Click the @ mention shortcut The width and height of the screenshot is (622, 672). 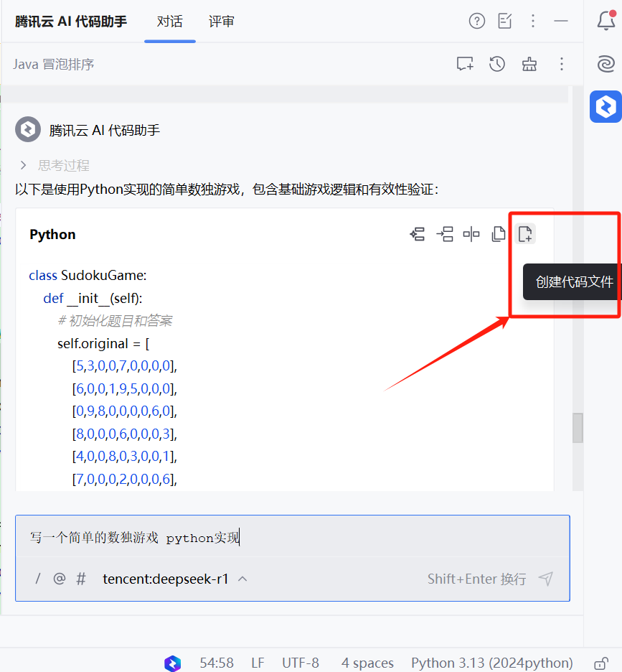tap(59, 579)
